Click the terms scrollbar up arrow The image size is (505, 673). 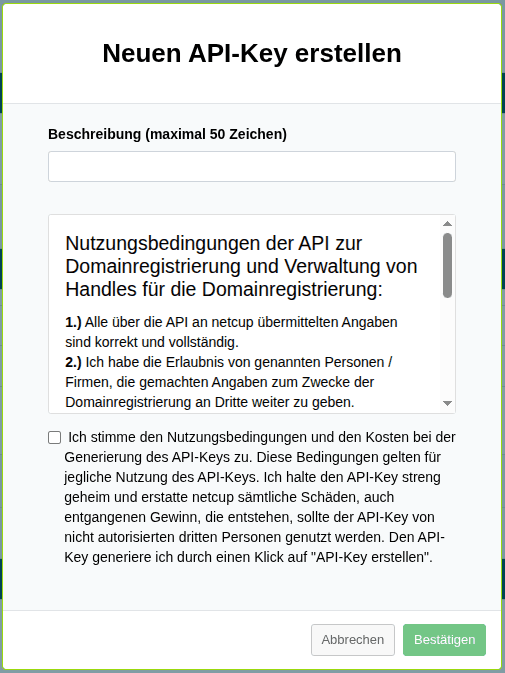click(448, 224)
